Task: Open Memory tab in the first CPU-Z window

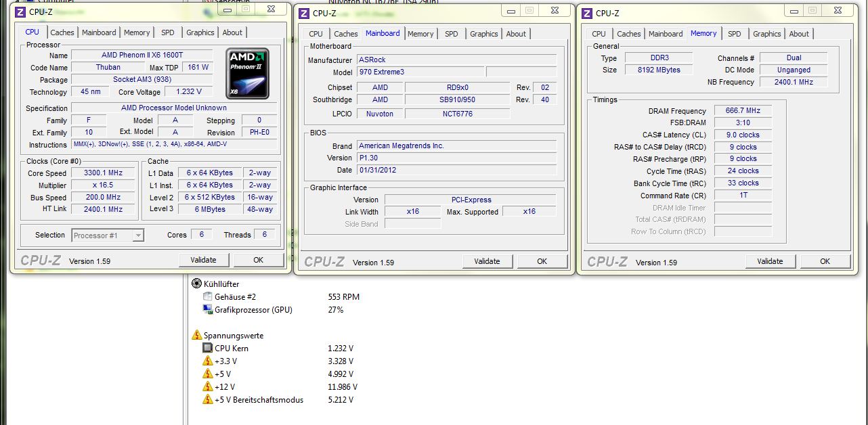Action: coord(137,32)
